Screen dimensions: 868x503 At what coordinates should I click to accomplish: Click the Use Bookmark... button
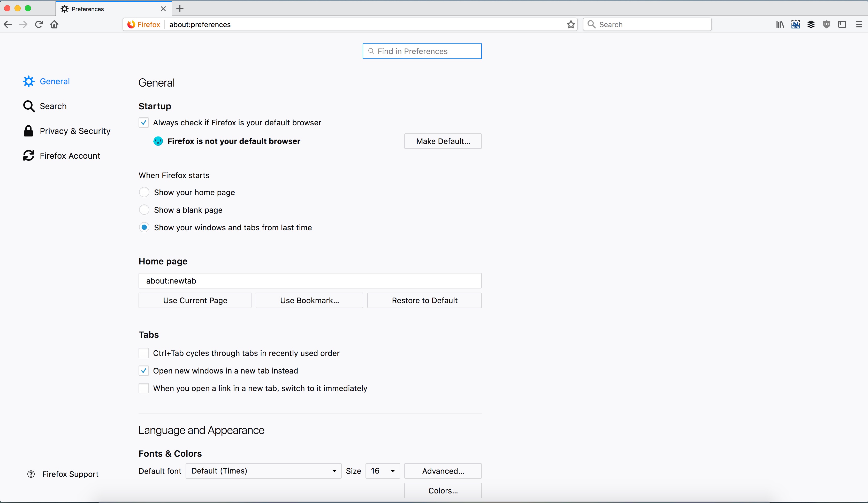309,300
